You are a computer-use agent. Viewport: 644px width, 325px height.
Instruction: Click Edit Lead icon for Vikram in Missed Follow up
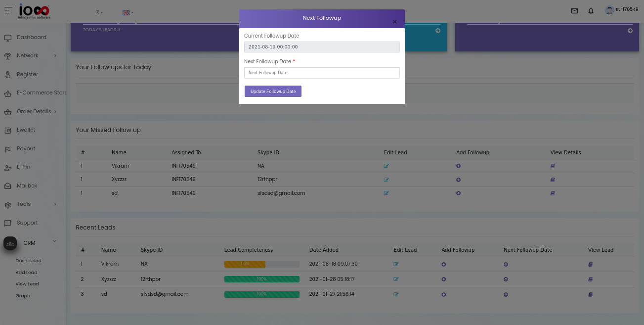[386, 166]
